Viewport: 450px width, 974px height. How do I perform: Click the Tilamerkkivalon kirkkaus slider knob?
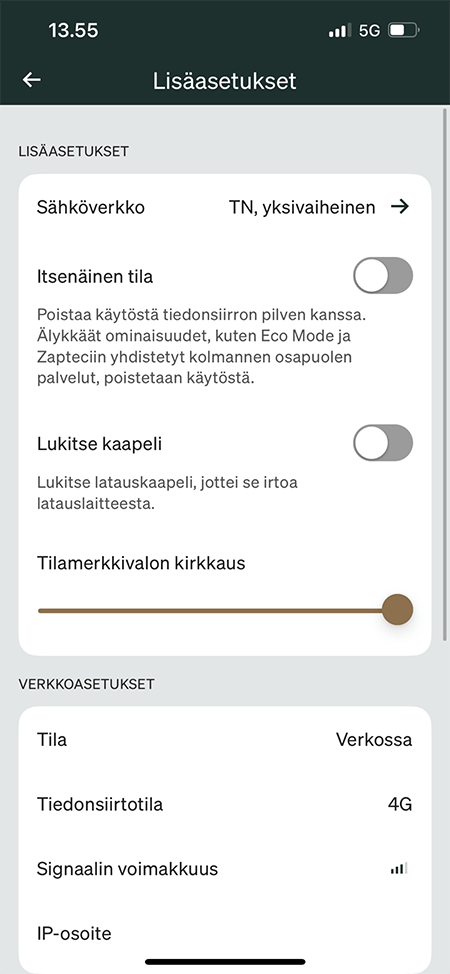(397, 609)
